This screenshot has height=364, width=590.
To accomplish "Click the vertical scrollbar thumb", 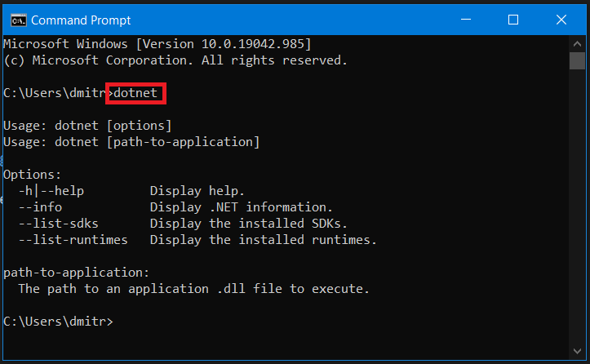I will tap(576, 61).
